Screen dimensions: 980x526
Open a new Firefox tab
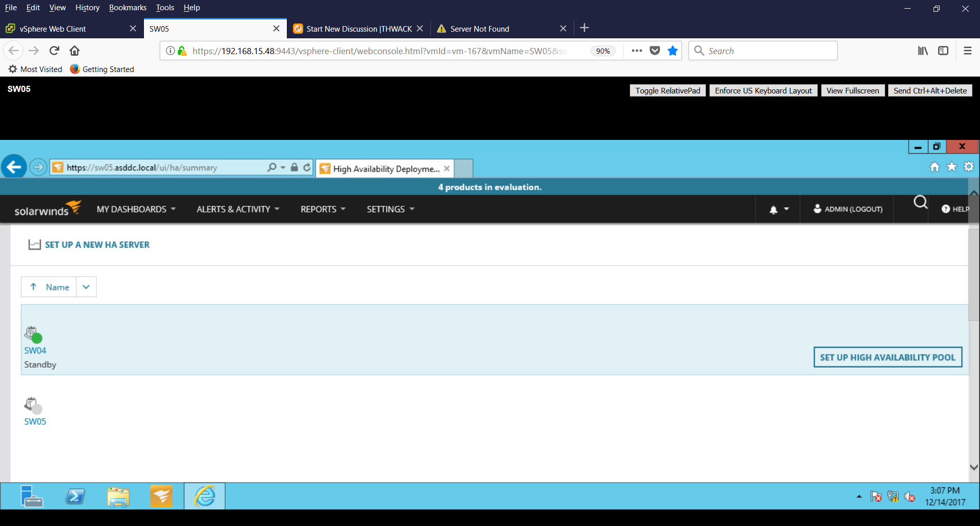584,28
